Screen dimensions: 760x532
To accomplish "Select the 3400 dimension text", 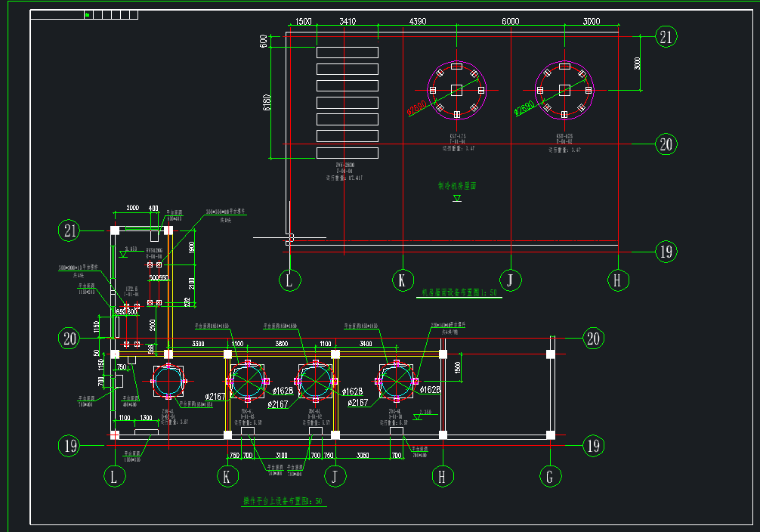I will click(366, 343).
